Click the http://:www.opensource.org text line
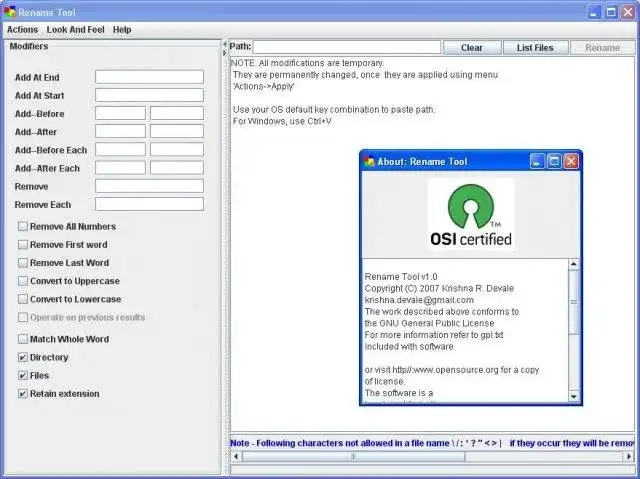Screen dimensions: 640x479 pos(452,370)
